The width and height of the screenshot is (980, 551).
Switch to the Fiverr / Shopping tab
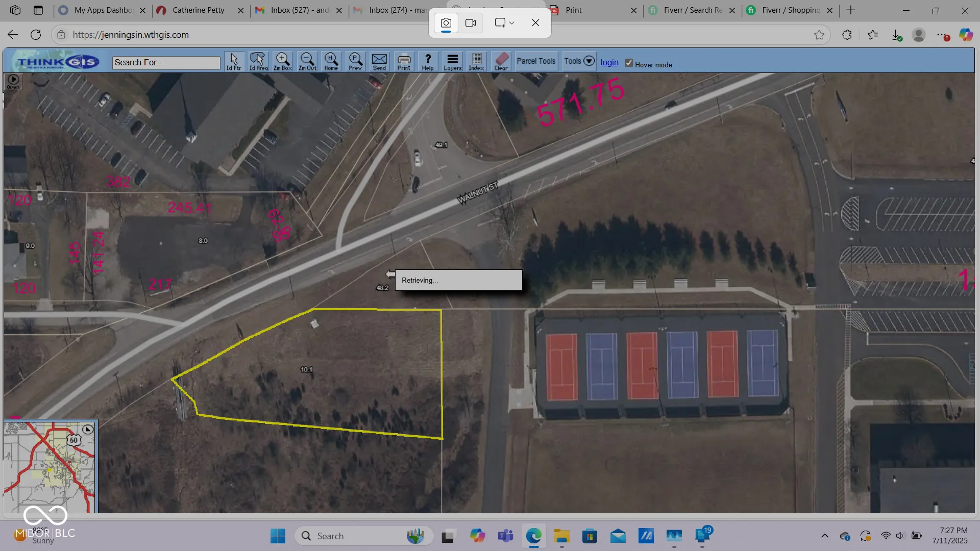790,10
